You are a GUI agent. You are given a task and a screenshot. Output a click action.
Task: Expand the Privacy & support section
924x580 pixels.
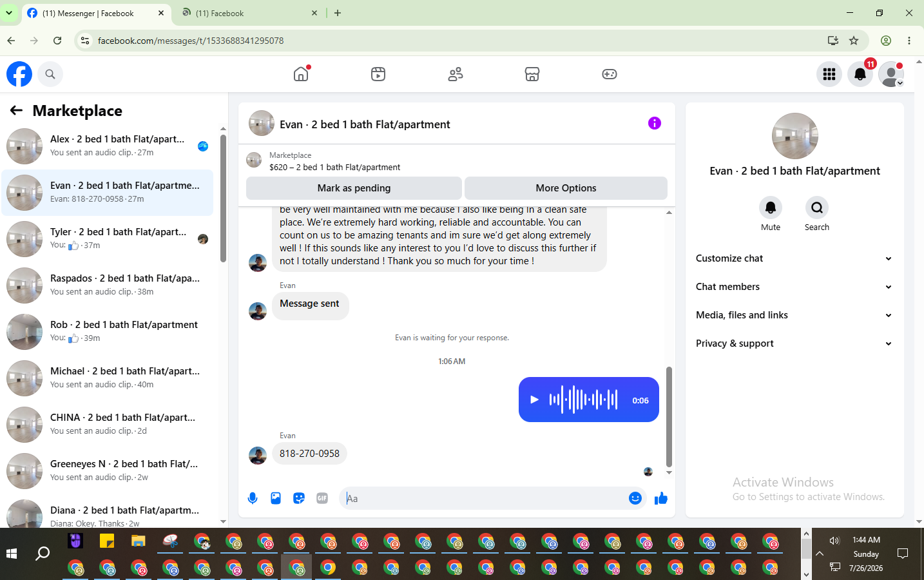[x=794, y=343]
